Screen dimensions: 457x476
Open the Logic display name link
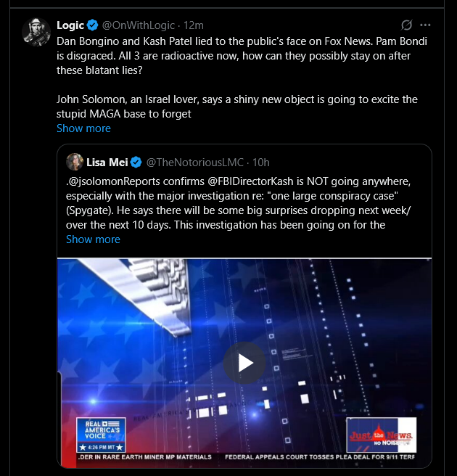point(70,25)
